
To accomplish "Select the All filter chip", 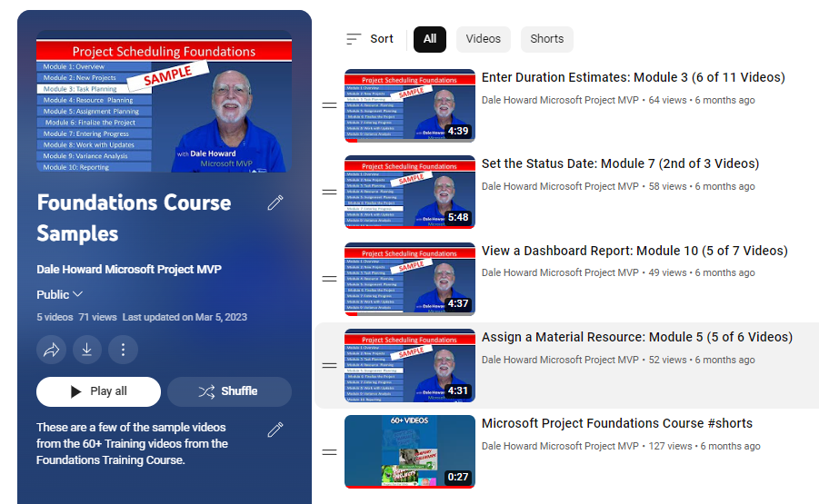I will pyautogui.click(x=430, y=39).
